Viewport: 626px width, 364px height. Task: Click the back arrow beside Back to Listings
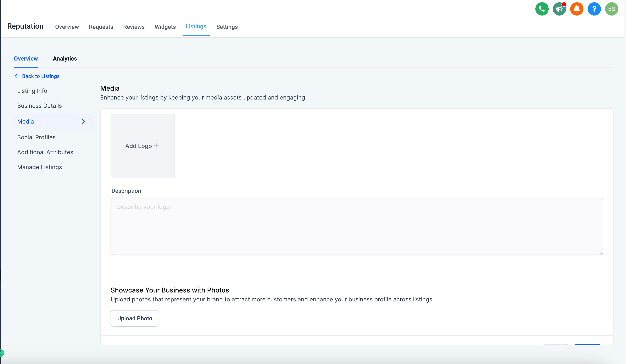pyautogui.click(x=17, y=76)
